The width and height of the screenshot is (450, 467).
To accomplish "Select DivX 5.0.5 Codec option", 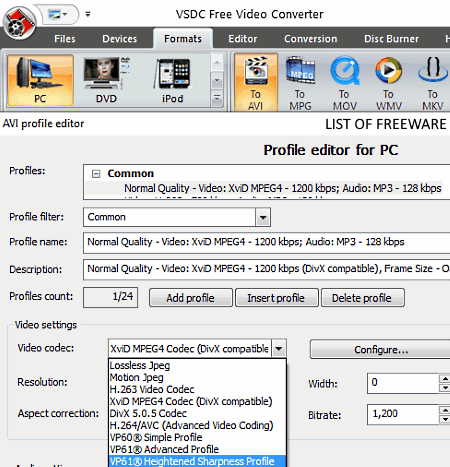I will pos(197,414).
